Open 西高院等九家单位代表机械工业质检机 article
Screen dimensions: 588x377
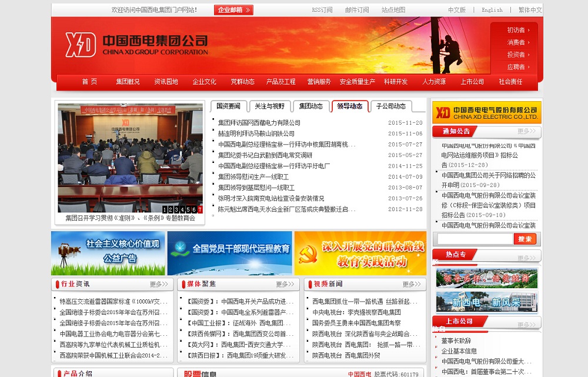113,345
